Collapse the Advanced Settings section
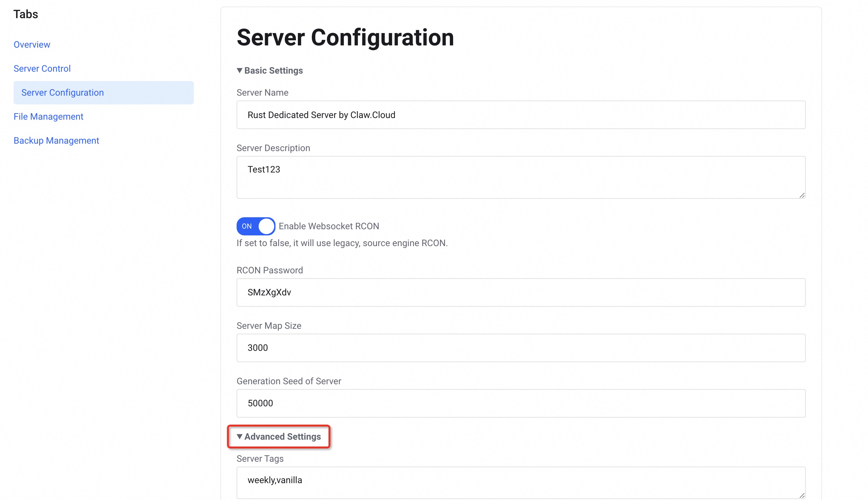The width and height of the screenshot is (868, 500). (x=279, y=436)
